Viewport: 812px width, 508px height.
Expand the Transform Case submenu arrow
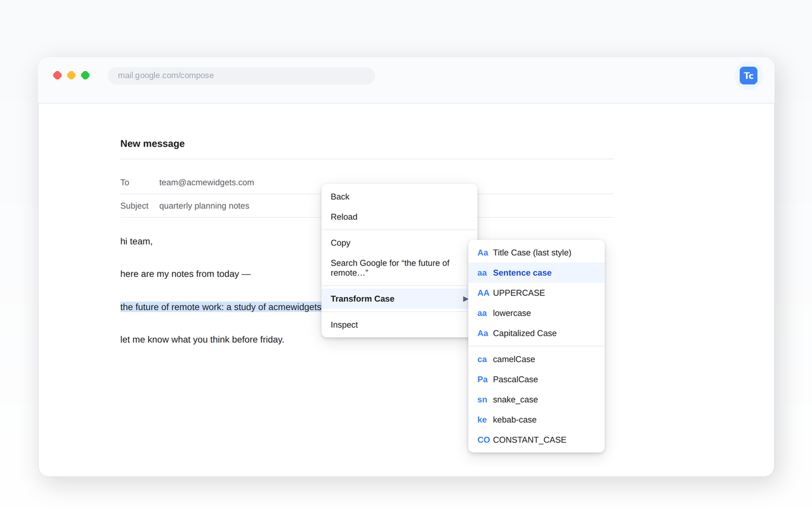465,299
